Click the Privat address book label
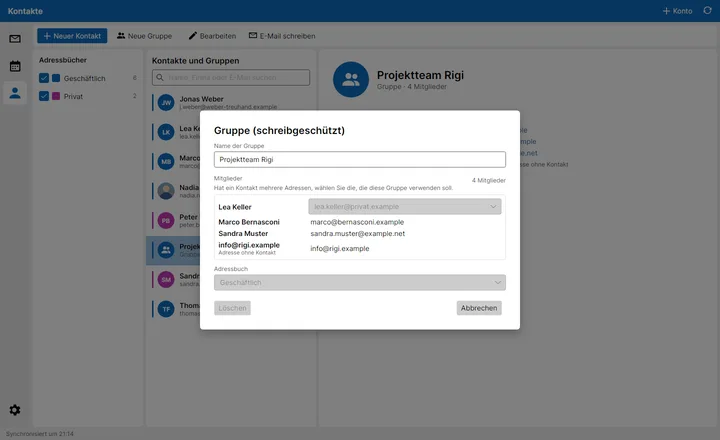This screenshot has height=440, width=720. click(x=73, y=96)
